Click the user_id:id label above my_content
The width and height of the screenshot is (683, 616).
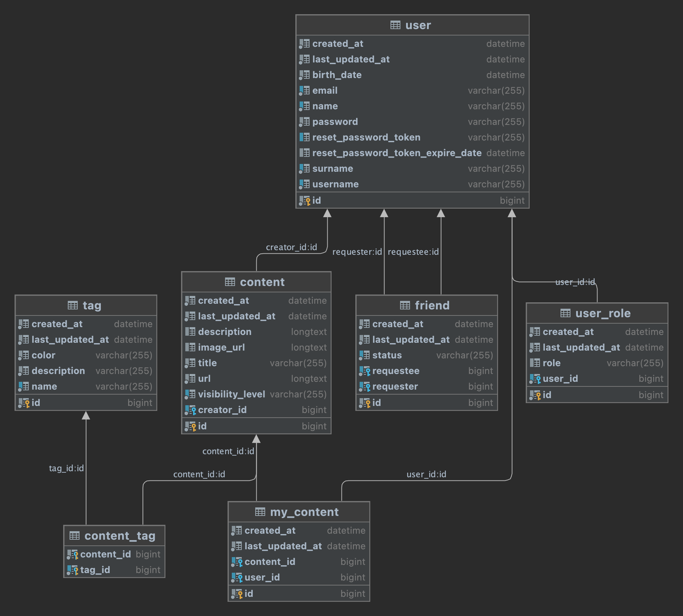pyautogui.click(x=426, y=474)
